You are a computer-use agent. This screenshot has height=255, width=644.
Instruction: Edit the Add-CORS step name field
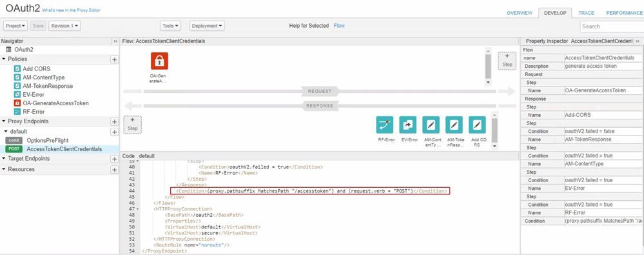(x=603, y=115)
